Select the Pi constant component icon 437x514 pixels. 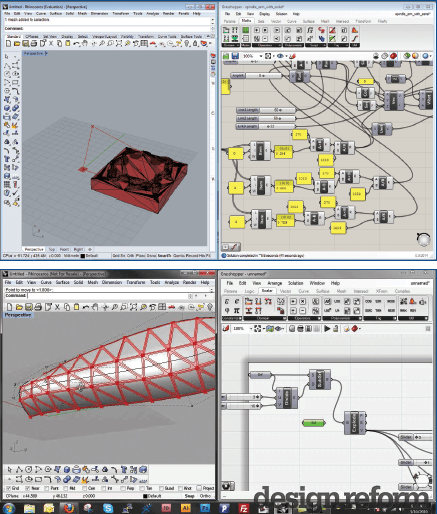[236, 311]
